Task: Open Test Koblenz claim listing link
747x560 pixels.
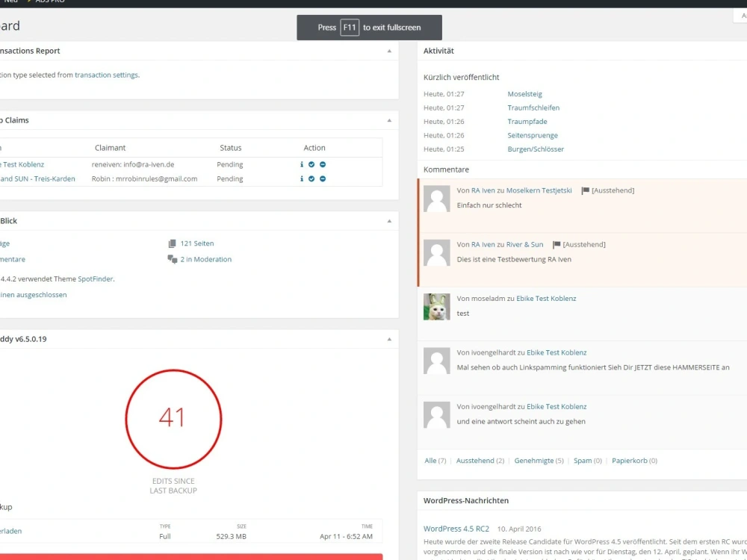Action: click(x=22, y=164)
